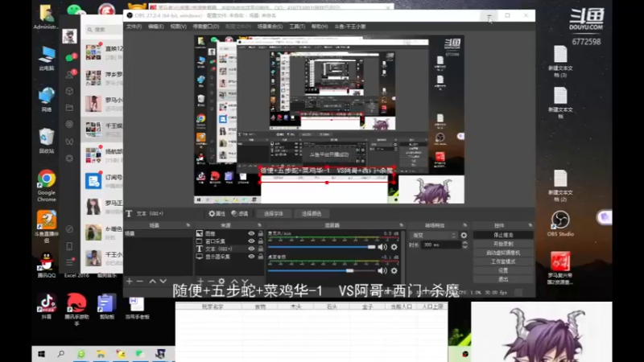
Task: Toggle the lock on the 图像 source
Action: click(260, 233)
